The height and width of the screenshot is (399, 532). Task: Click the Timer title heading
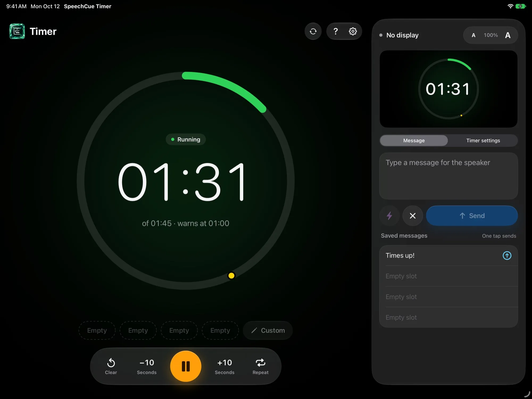click(x=43, y=31)
